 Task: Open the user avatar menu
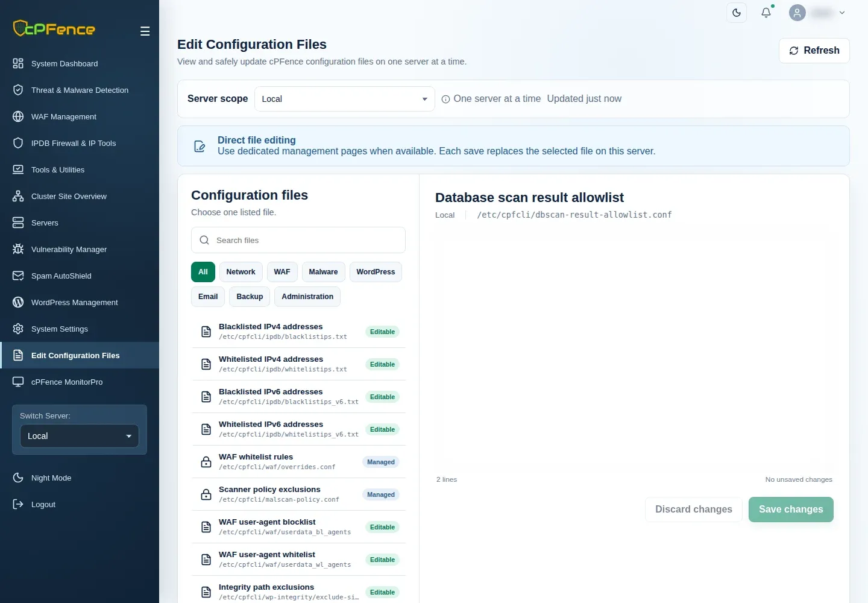tap(817, 13)
